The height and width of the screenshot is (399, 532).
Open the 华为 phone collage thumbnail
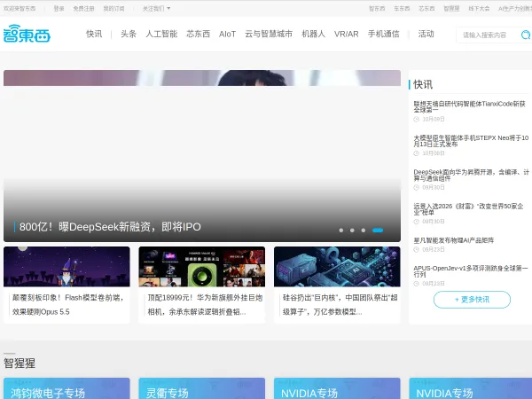(202, 267)
